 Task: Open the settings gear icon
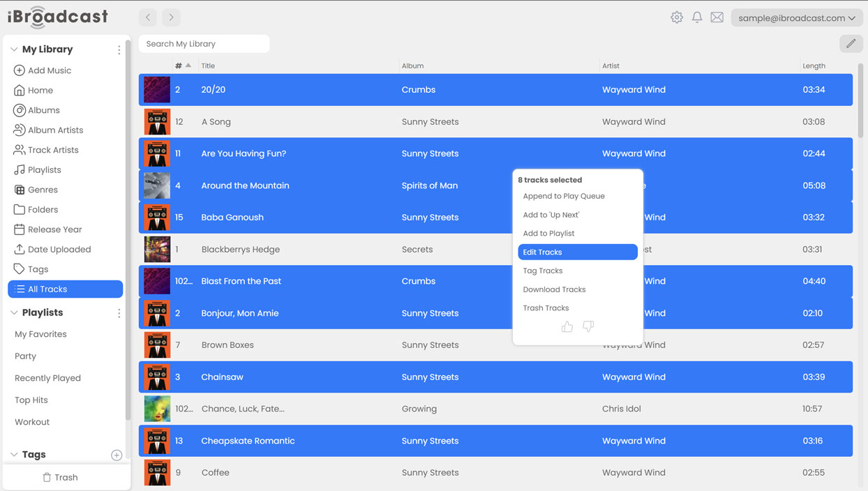(676, 17)
